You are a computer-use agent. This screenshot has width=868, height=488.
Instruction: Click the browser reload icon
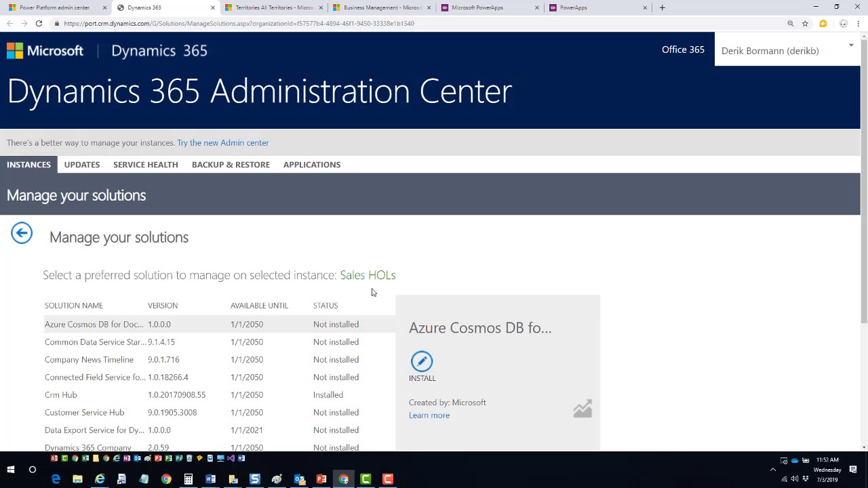39,24
